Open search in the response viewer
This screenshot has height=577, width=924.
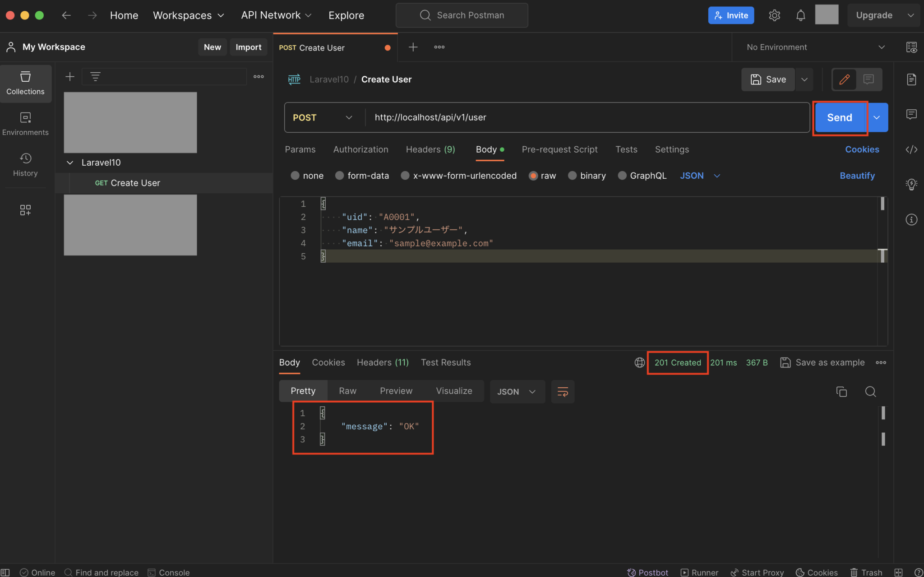click(x=871, y=392)
